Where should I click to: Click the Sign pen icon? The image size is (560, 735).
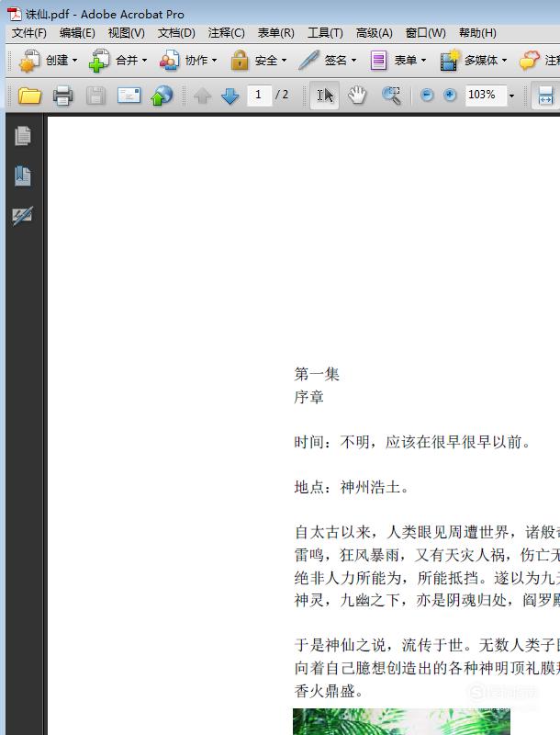click(308, 61)
